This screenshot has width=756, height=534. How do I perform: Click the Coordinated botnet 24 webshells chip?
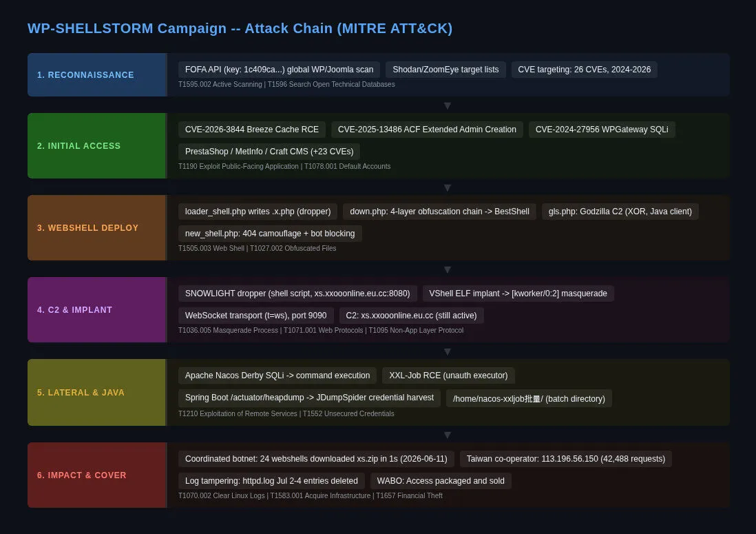point(316,459)
